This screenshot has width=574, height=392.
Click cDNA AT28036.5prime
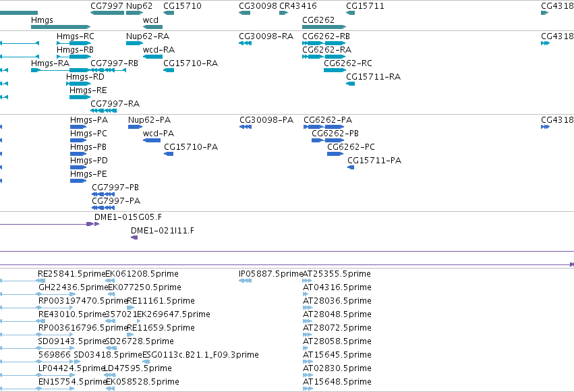337,301
